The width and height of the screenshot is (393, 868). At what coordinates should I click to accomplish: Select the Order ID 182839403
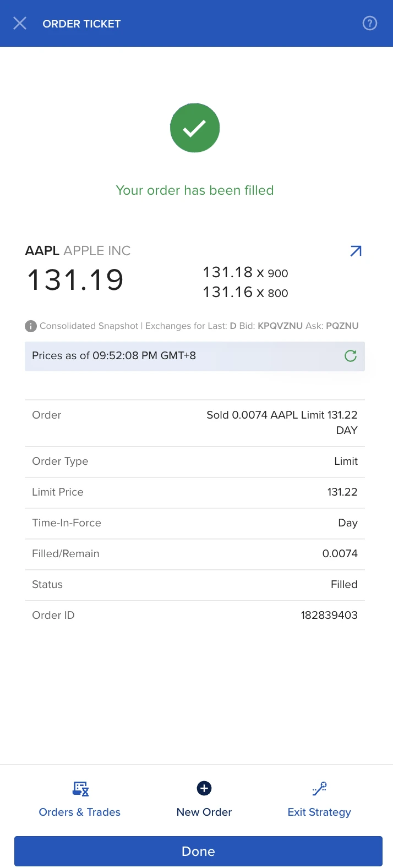[329, 616]
